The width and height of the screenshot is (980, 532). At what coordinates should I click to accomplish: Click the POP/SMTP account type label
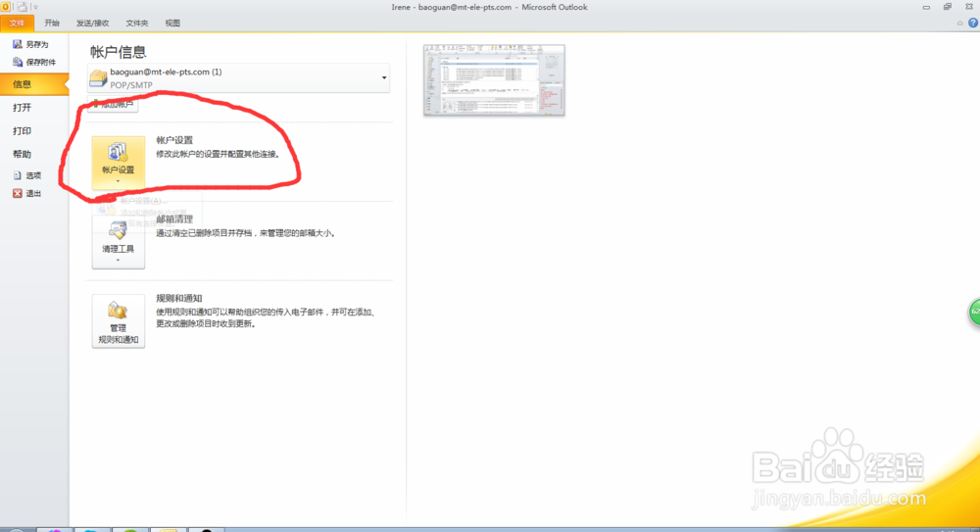[131, 85]
